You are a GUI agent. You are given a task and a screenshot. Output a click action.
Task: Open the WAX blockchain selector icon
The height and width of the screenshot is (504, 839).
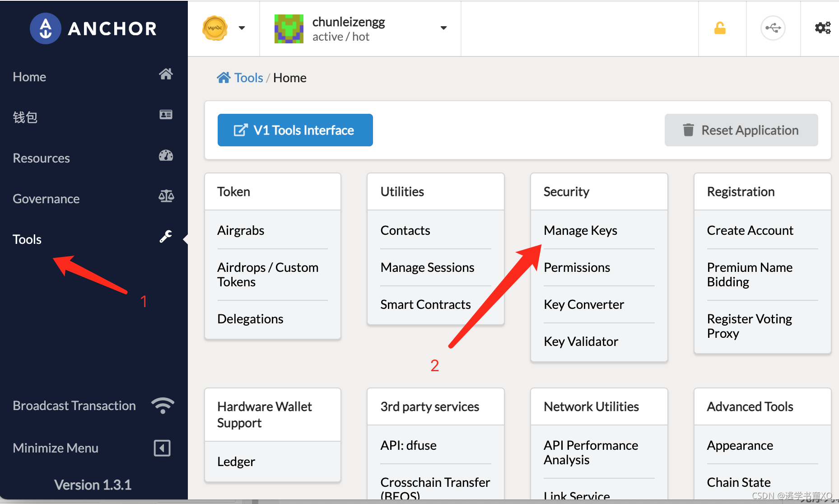[215, 28]
